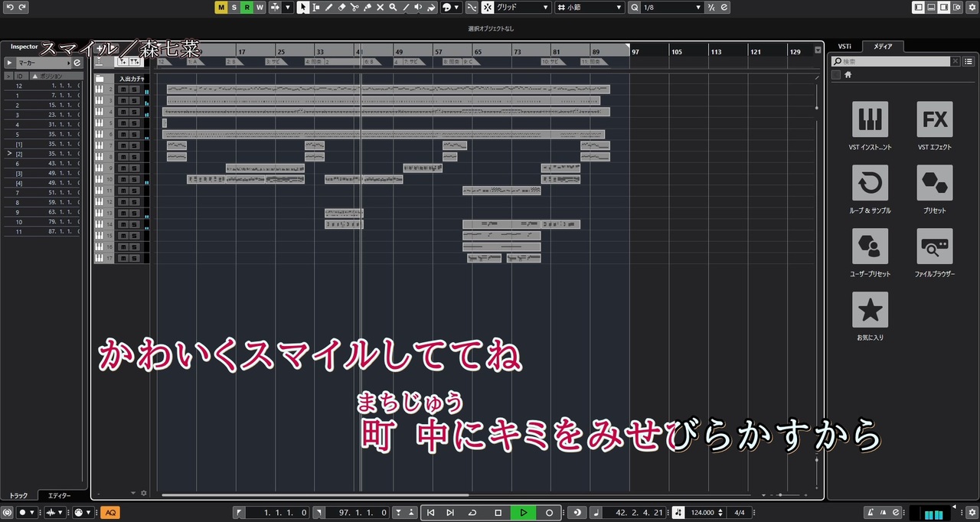
Task: Open transport bar settings gear
Action: (x=972, y=512)
